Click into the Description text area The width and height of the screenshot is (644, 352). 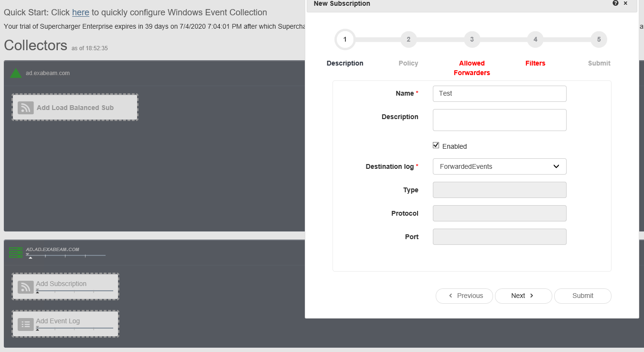click(499, 120)
